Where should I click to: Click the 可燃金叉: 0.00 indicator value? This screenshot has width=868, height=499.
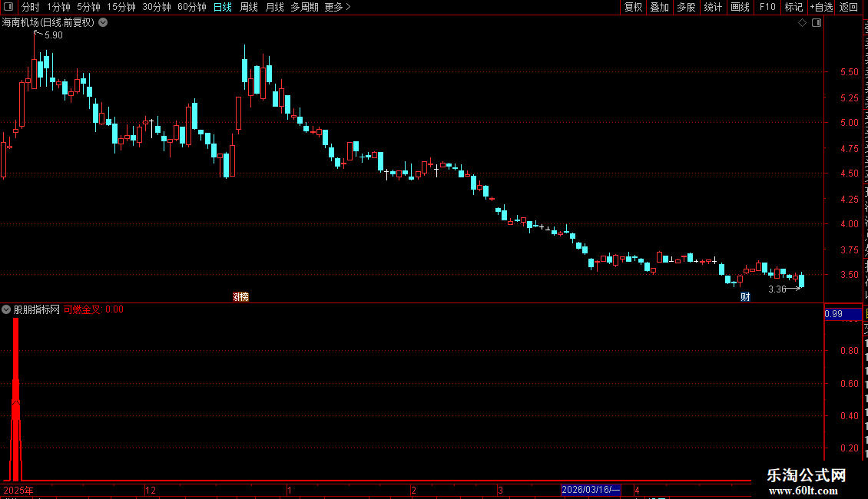pyautogui.click(x=94, y=310)
